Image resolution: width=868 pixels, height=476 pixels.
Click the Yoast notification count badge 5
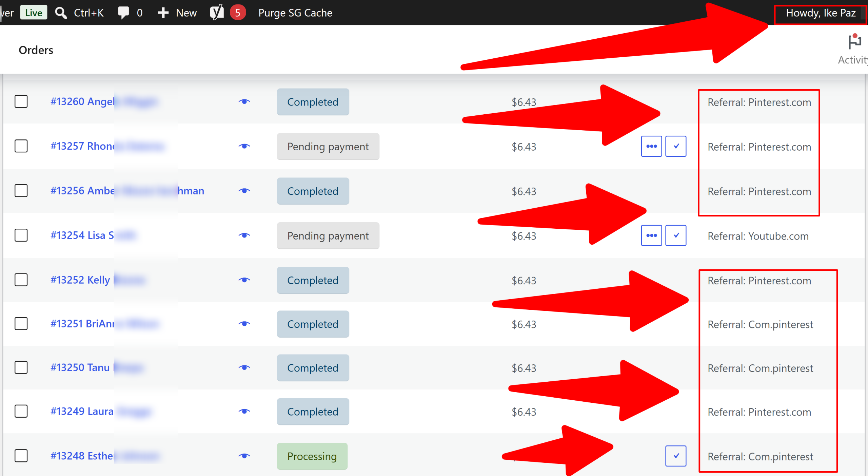point(238,13)
